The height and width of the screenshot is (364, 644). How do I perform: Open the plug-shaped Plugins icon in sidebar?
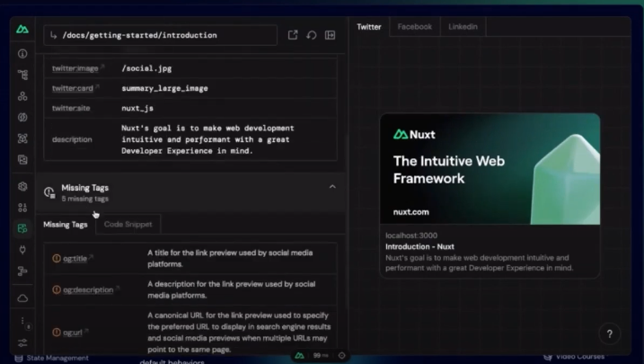22,250
